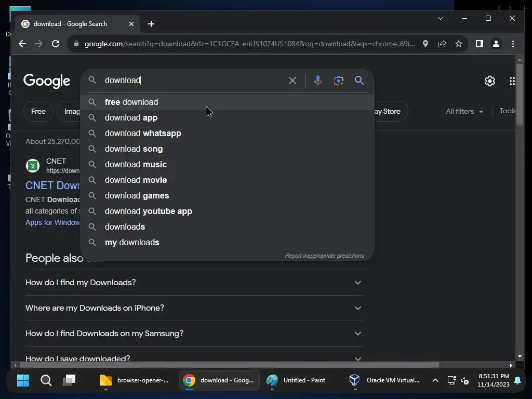Choose suggestion "download youtube app"
This screenshot has height=399, width=532.
pos(228,211)
